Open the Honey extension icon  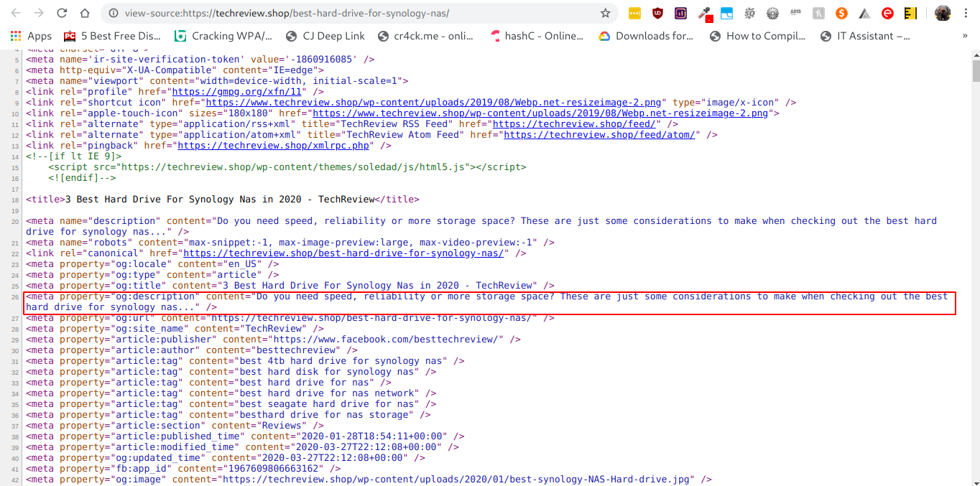click(818, 13)
